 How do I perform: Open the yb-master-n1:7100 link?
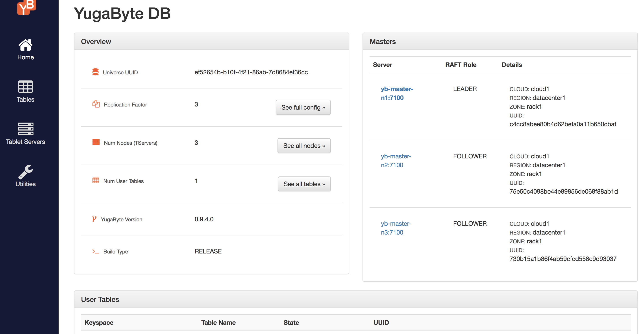coord(397,93)
